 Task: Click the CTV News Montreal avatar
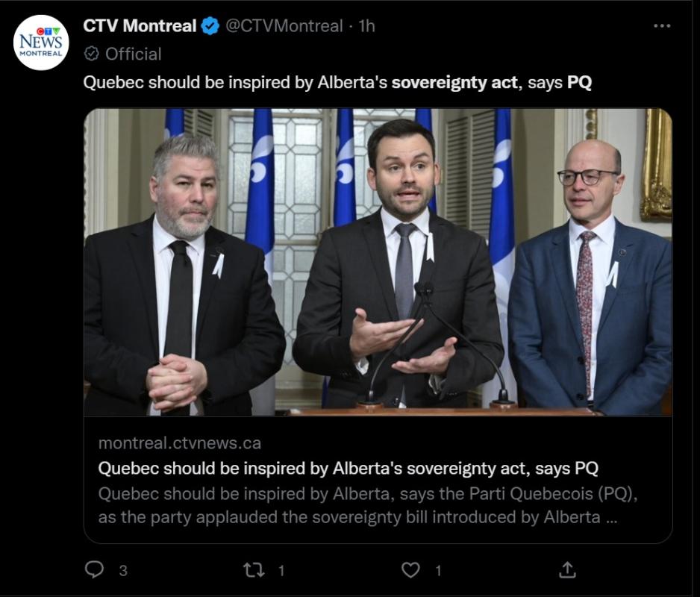[42, 43]
